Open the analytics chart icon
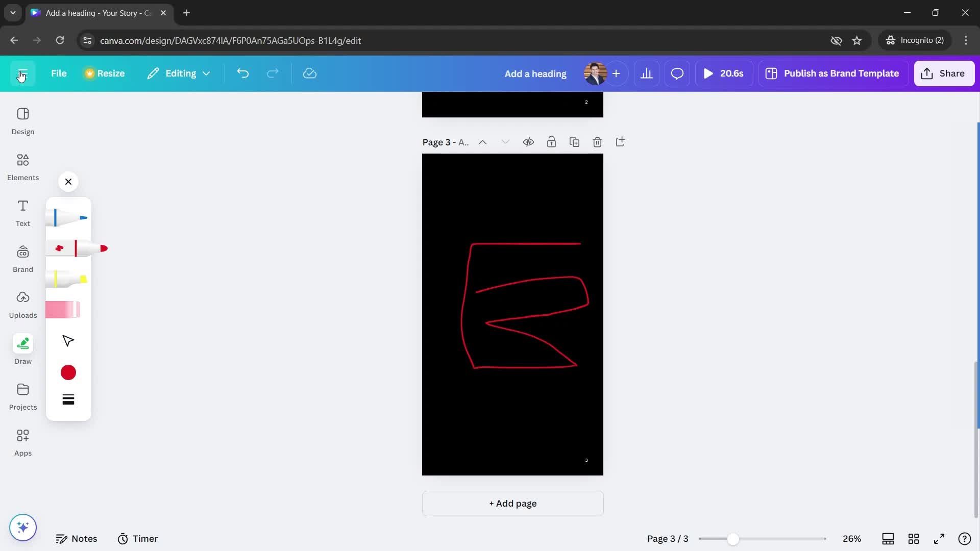 (x=647, y=73)
